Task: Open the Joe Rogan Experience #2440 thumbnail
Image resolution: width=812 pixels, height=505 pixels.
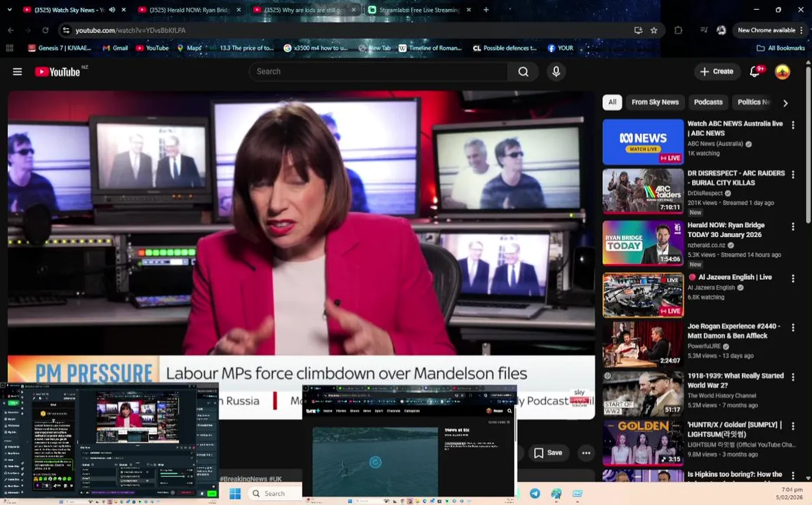Action: coord(643,344)
